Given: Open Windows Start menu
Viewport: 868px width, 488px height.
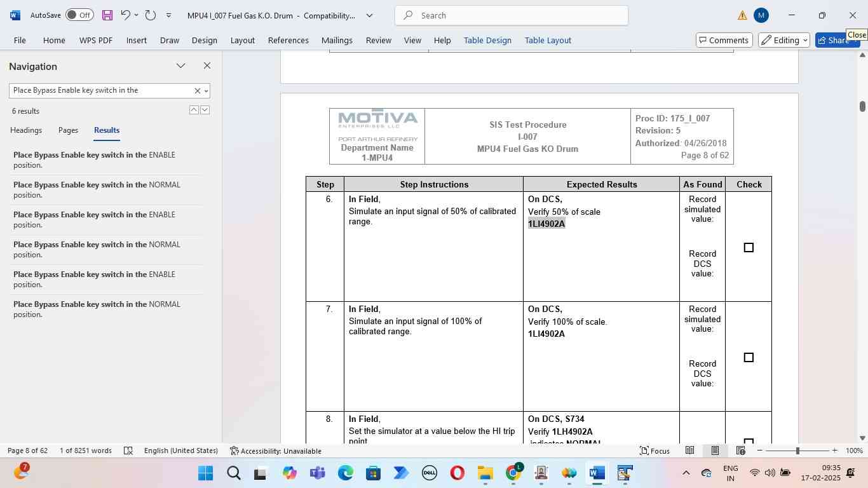Looking at the screenshot, I should (x=205, y=473).
